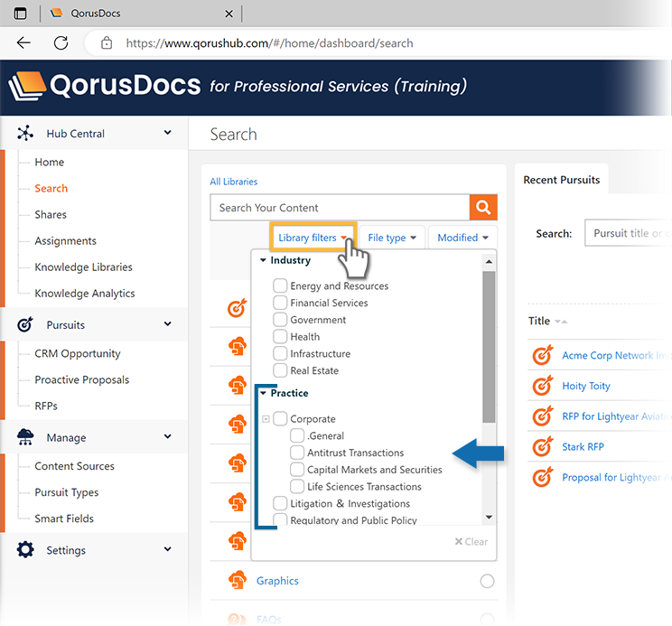Check the Energy and Resources filter

click(280, 285)
